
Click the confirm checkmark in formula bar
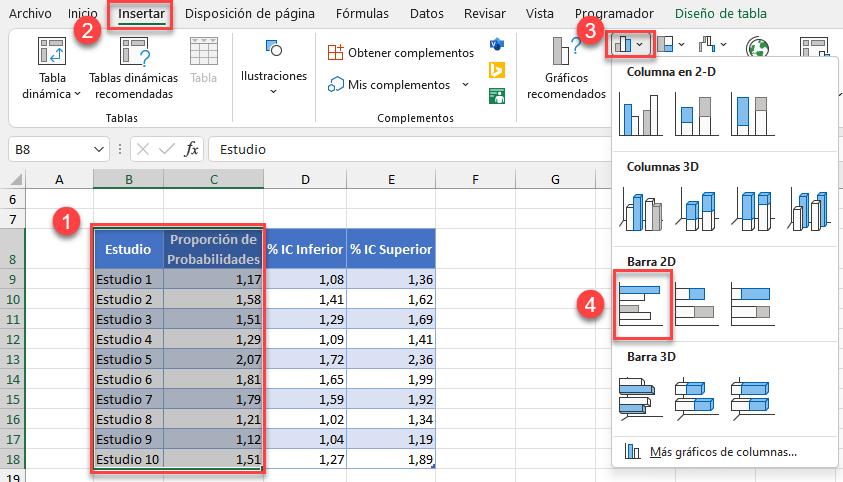click(x=167, y=149)
